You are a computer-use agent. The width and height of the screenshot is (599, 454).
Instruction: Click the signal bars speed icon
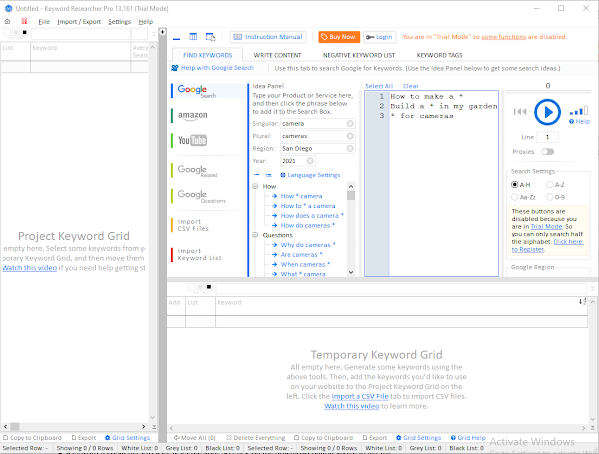(578, 111)
